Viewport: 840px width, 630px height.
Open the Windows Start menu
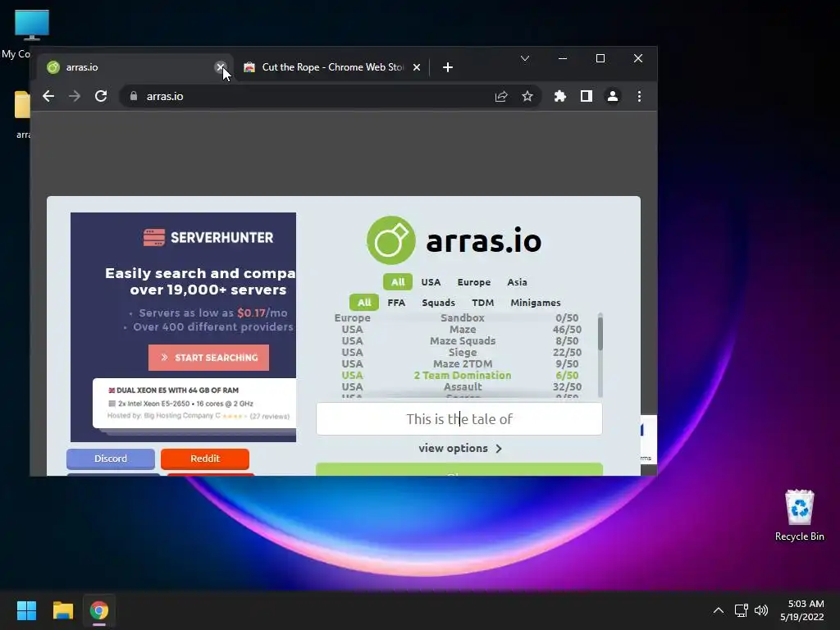point(26,610)
